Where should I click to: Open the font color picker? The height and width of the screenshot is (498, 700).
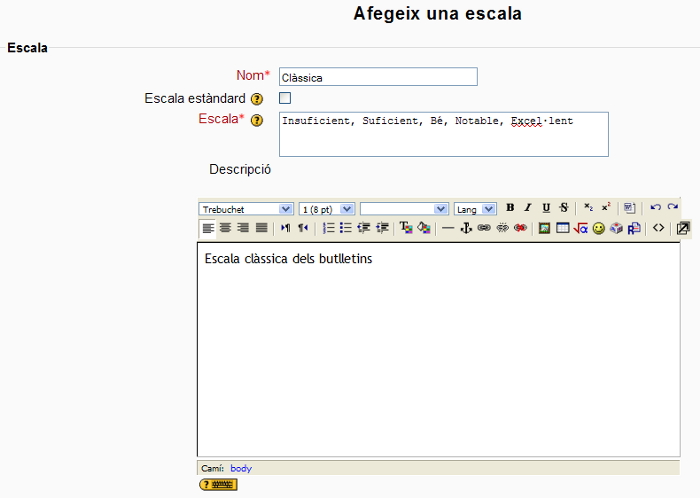(x=406, y=228)
